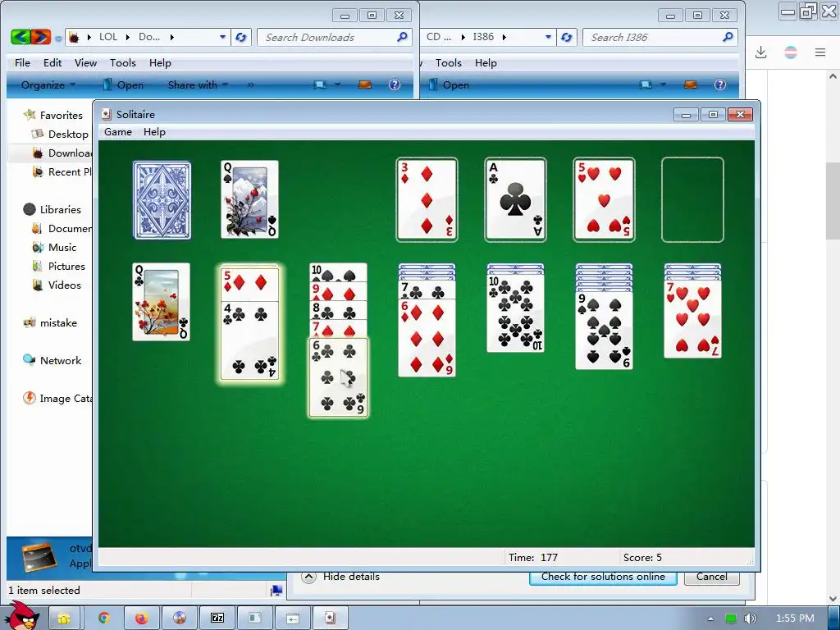Click Check for solutions online button
The image size is (840, 630).
(x=603, y=577)
